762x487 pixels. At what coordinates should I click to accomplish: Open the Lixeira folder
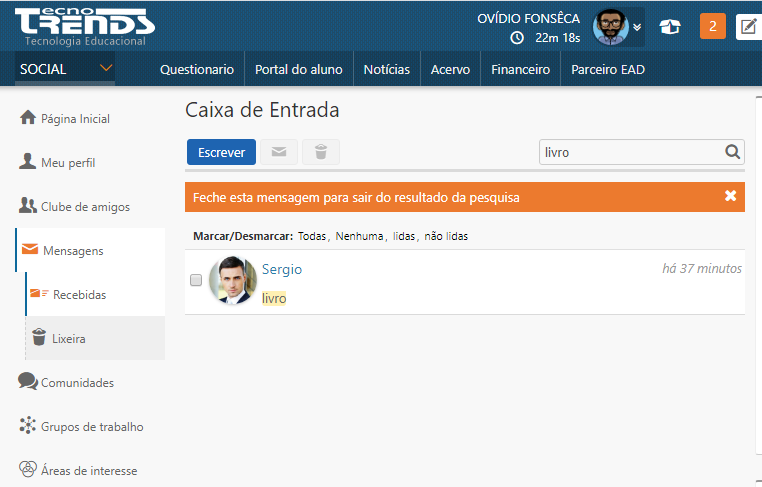(x=69, y=339)
